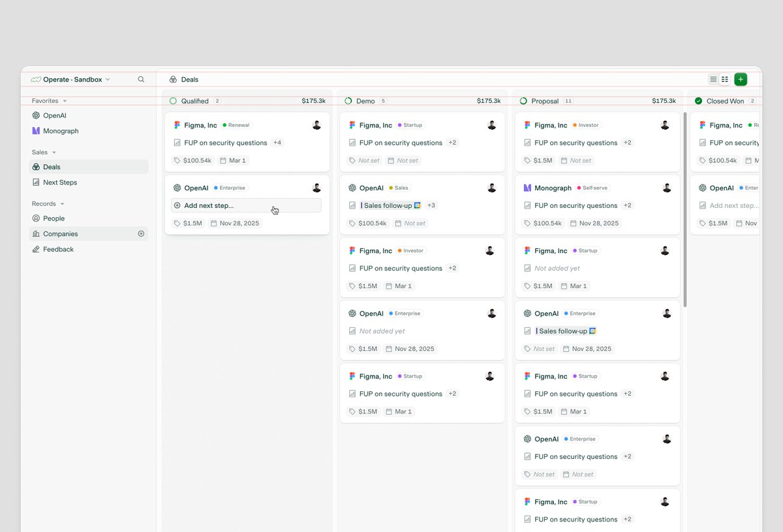Click the Proposal column vertical scrollbar

pos(685,209)
